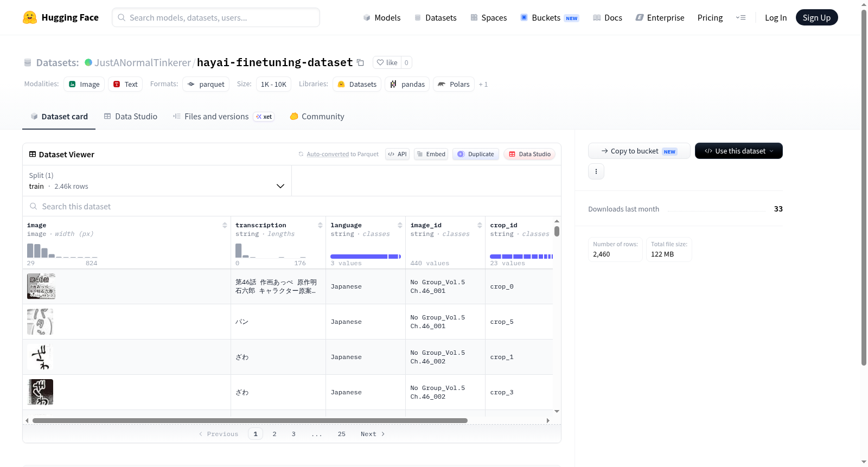Image resolution: width=868 pixels, height=467 pixels.
Task: Select the Datasets library tag
Action: pos(357,84)
